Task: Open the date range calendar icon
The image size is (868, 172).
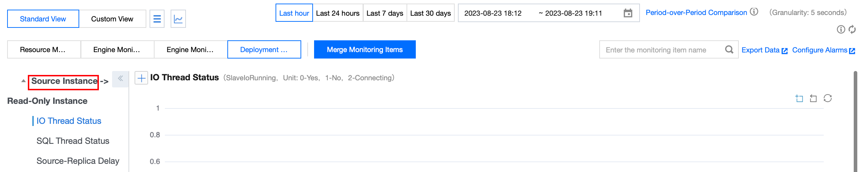Action: coord(628,13)
